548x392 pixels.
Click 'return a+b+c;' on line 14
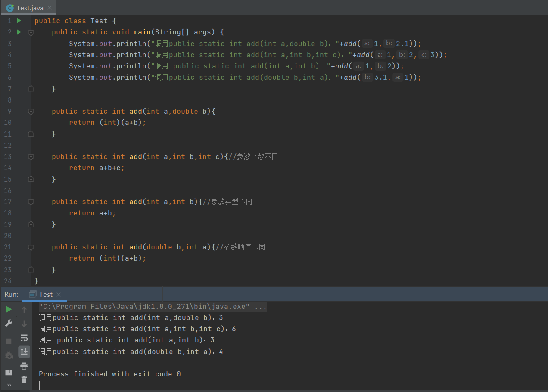coord(97,168)
